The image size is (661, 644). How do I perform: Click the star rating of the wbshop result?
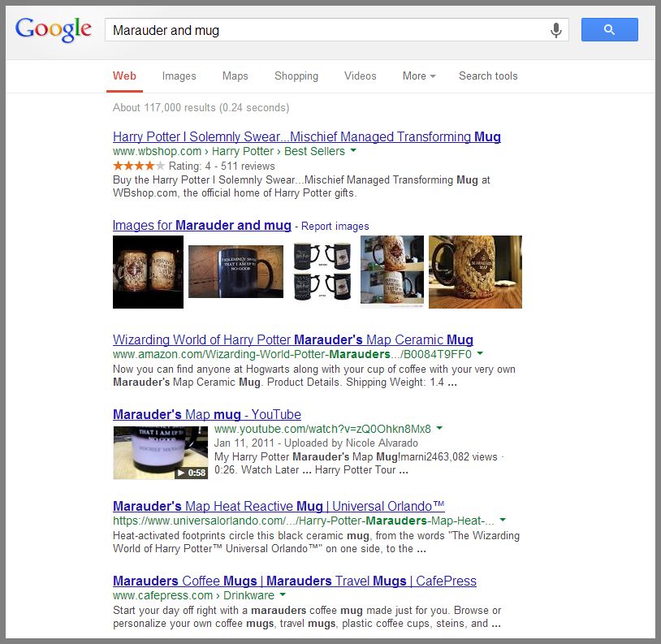coord(138,166)
